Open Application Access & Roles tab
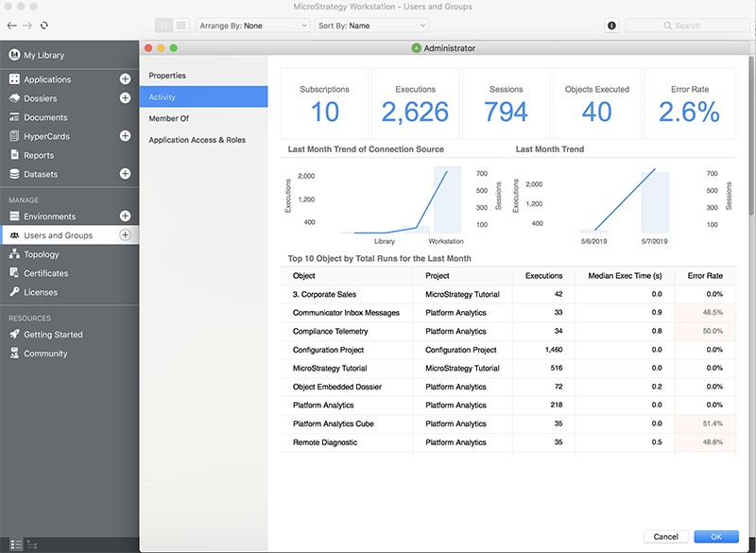 (x=203, y=140)
